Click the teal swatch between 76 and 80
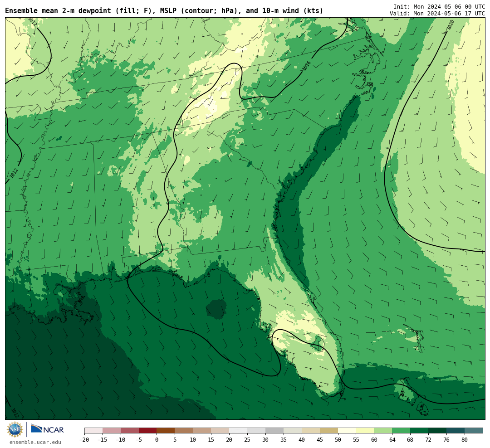 point(456,431)
